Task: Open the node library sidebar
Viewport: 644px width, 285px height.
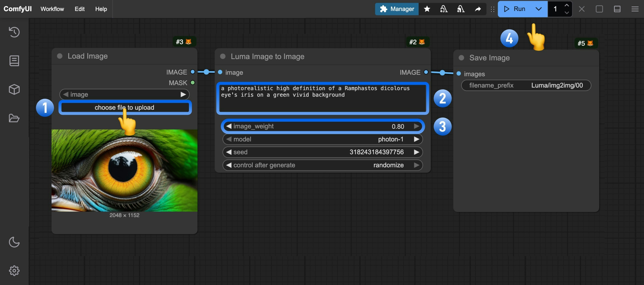Action: [x=14, y=61]
